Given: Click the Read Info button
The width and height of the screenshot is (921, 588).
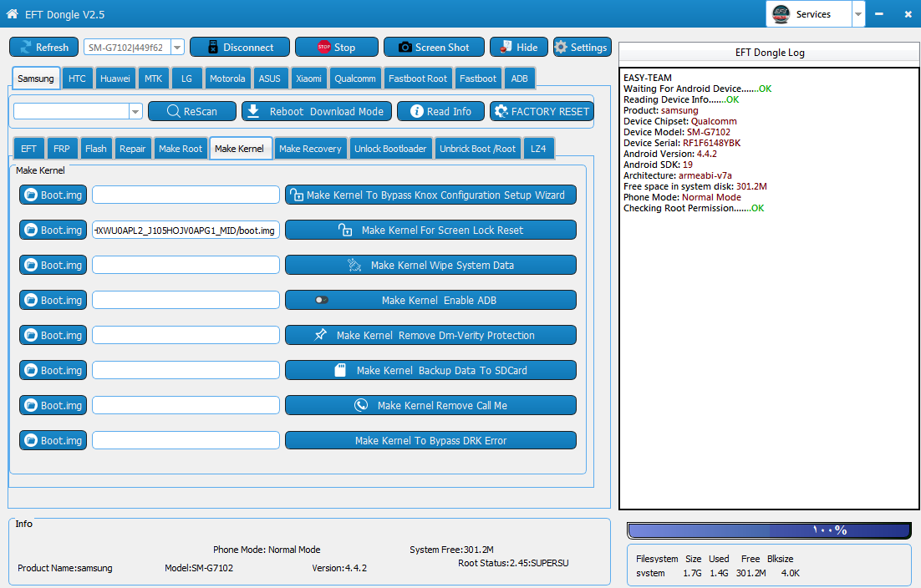Looking at the screenshot, I should [x=440, y=111].
